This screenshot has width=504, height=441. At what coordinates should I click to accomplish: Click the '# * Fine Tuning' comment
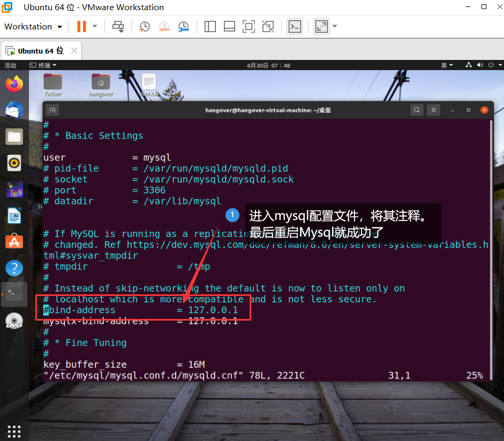click(85, 343)
